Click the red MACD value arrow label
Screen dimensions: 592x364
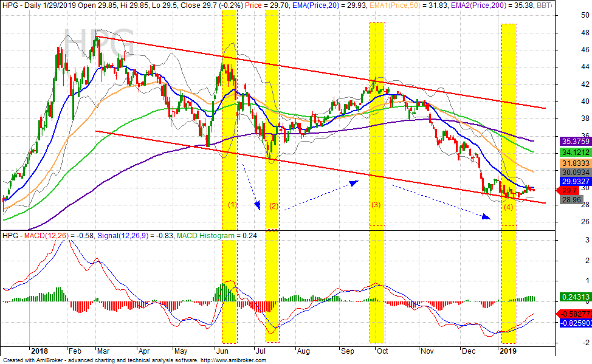[574, 314]
